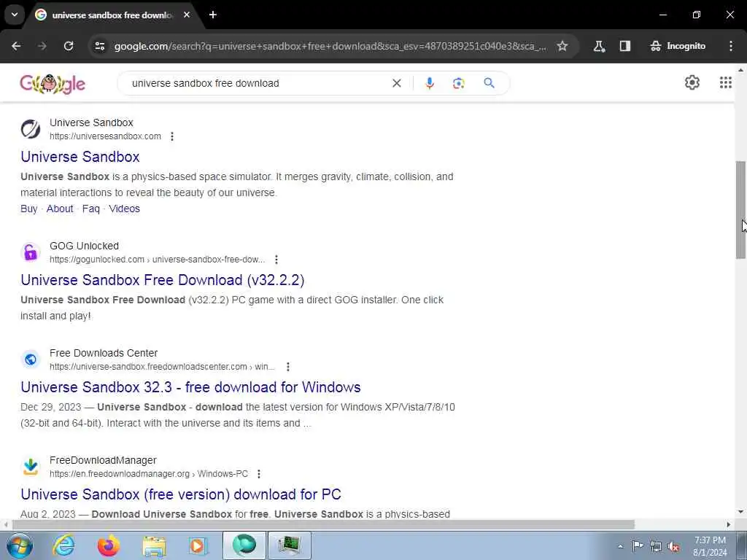Open the taskbar clock showing 7:37 PM

710,546
